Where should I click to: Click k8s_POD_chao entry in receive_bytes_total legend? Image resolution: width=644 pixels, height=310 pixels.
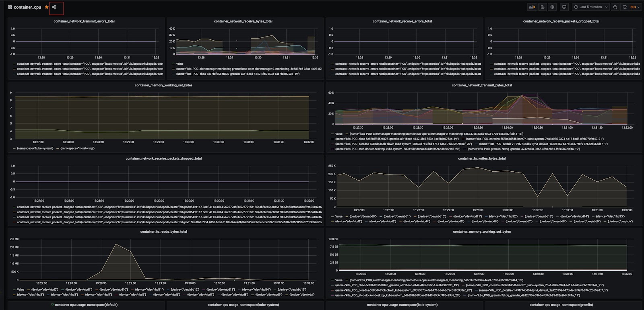click(x=237, y=74)
